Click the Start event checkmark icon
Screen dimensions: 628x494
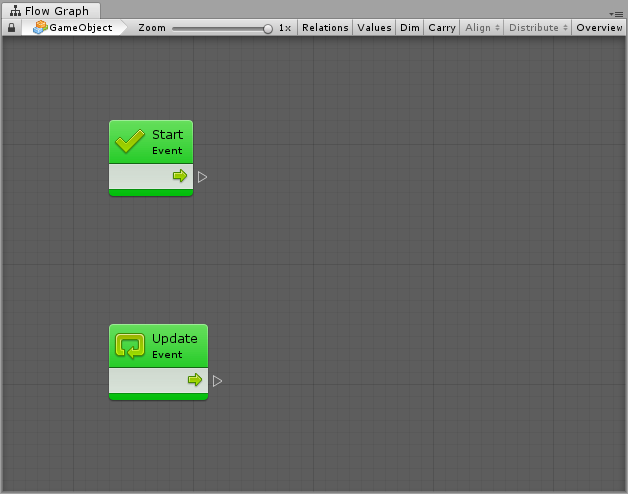130,142
